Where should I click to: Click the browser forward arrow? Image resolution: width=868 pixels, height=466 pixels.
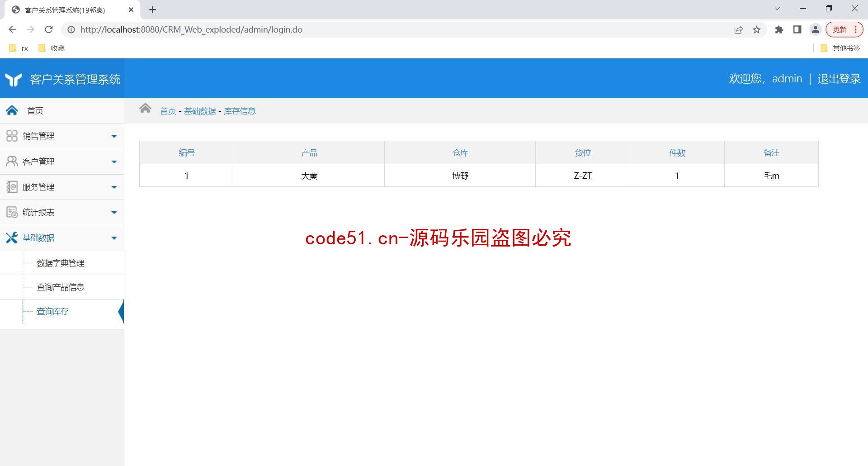pos(30,29)
